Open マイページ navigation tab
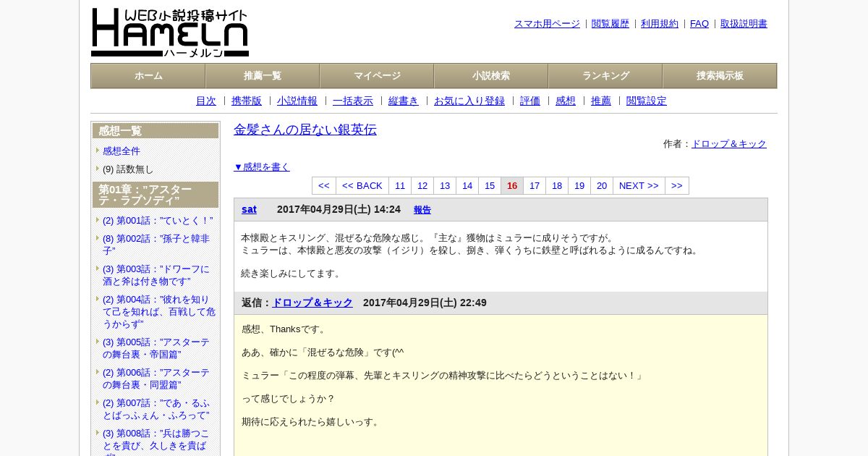868x456 pixels. pos(377,76)
